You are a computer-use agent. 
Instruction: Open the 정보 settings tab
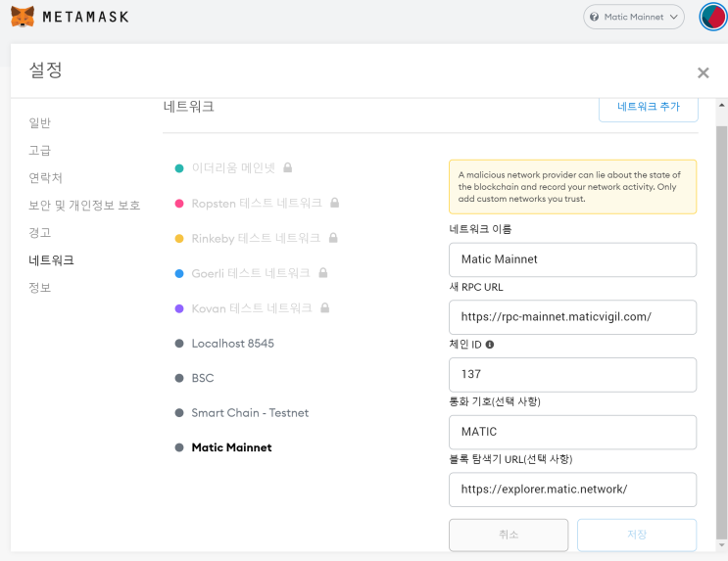coord(39,287)
